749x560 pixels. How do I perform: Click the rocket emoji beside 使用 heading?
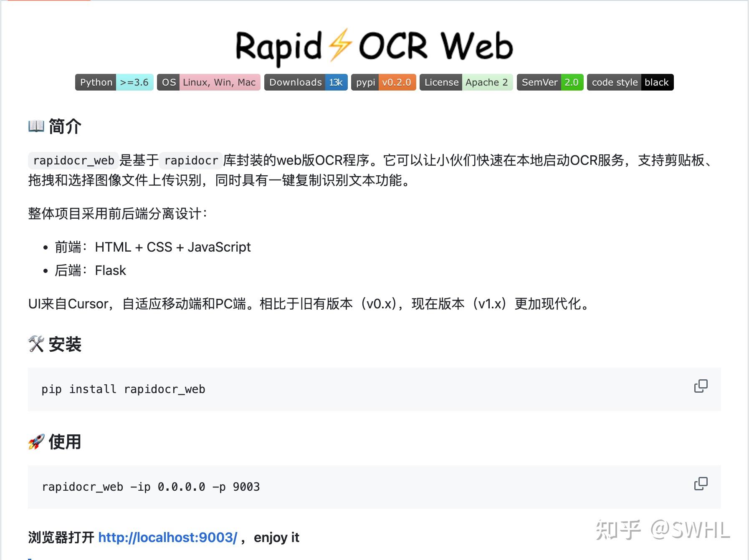(x=36, y=442)
